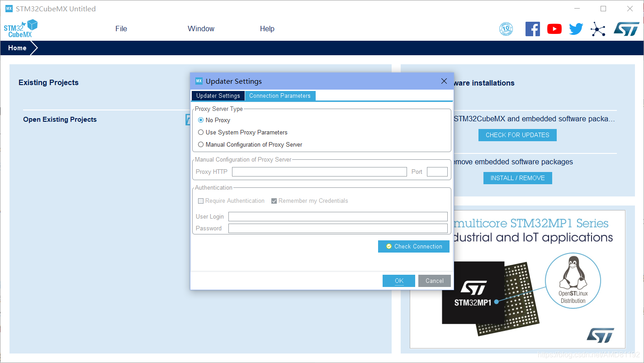The width and height of the screenshot is (644, 363).
Task: Click the MX icon in the Updater Settings title
Action: 199,81
